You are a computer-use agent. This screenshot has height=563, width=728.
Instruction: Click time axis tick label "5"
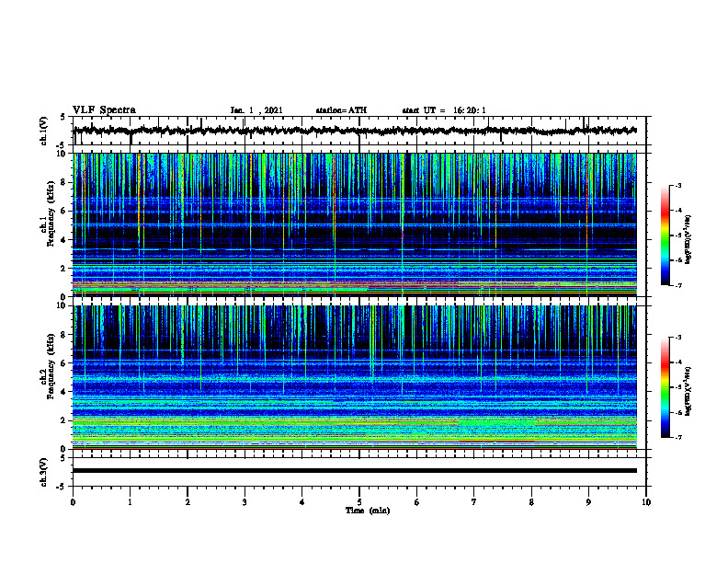click(359, 502)
